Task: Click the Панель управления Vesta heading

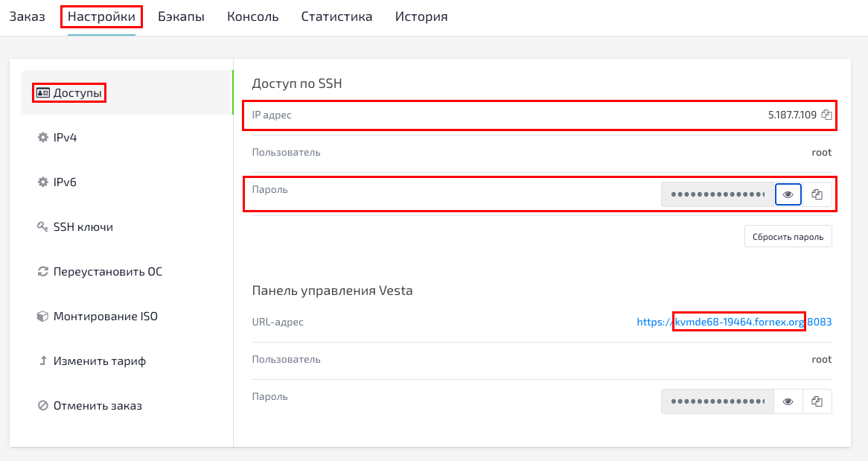Action: [332, 290]
